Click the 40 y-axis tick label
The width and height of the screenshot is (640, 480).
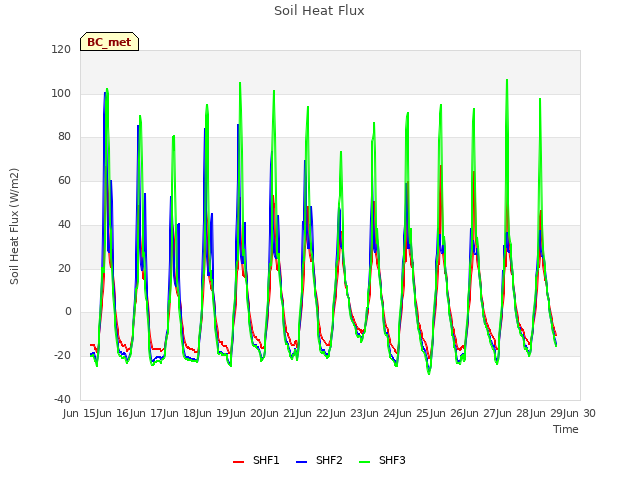(64, 224)
